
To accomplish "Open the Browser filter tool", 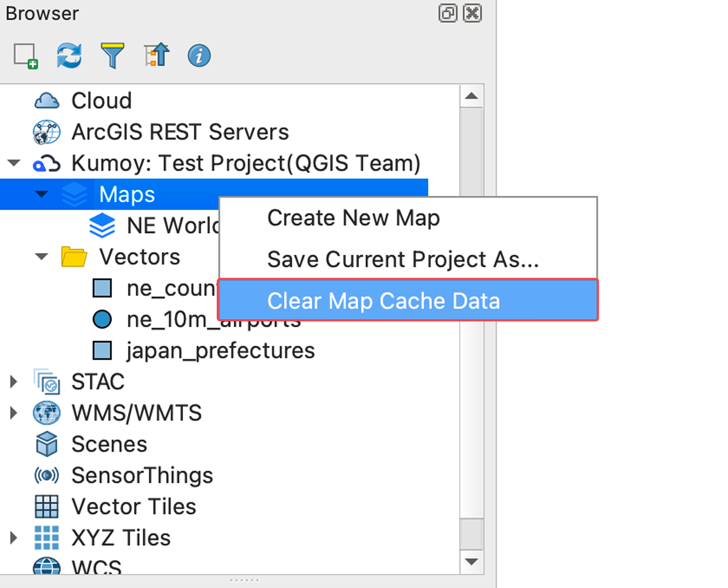I will 112,54.
